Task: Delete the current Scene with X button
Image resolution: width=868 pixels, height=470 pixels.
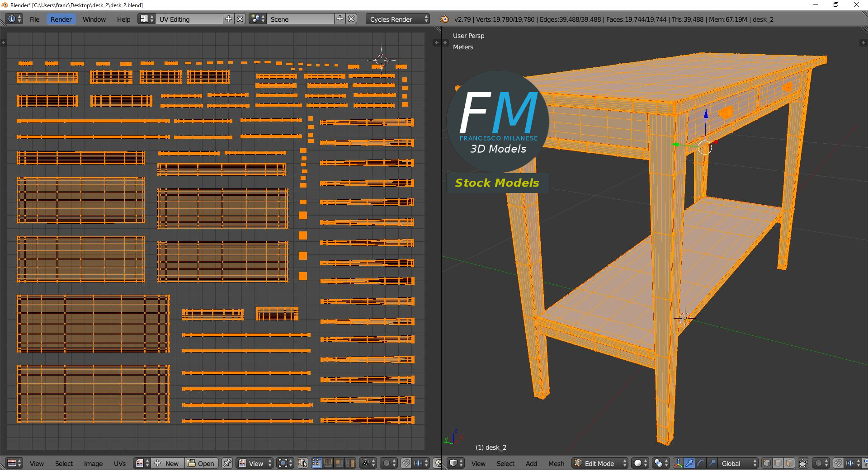Action: [x=352, y=19]
